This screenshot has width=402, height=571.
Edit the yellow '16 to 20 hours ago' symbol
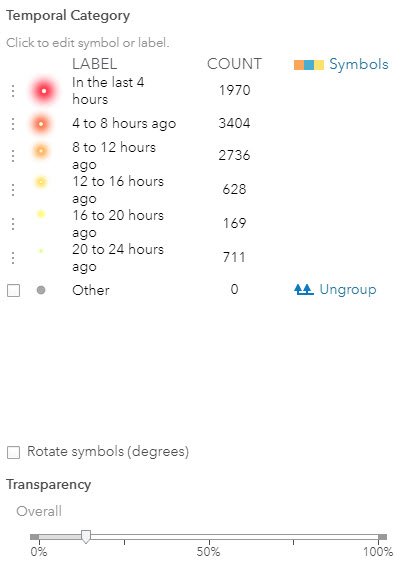[41, 214]
